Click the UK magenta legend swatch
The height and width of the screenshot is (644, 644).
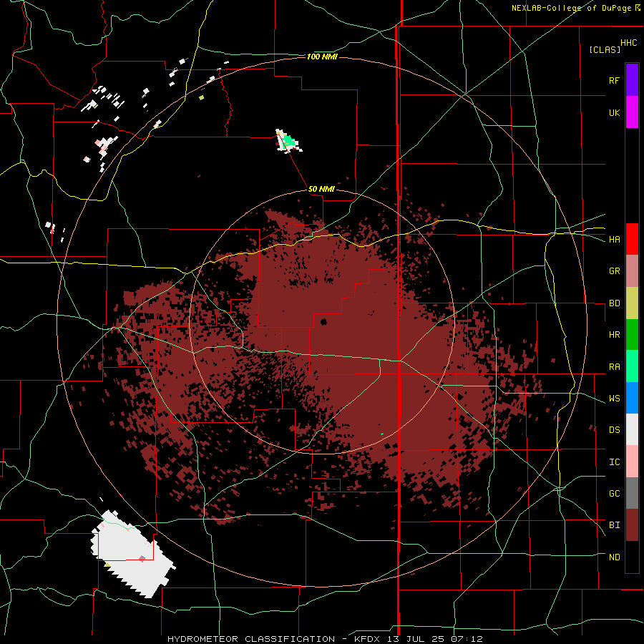(x=632, y=112)
